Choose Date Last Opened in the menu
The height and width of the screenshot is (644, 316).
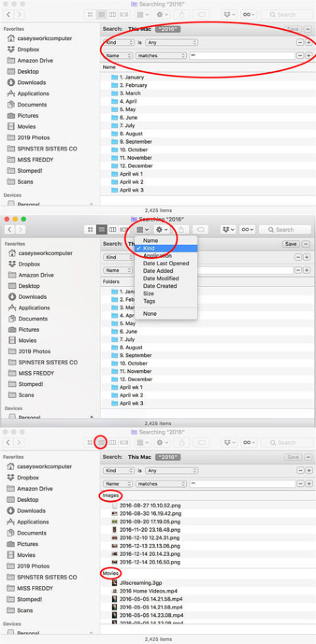pos(166,263)
